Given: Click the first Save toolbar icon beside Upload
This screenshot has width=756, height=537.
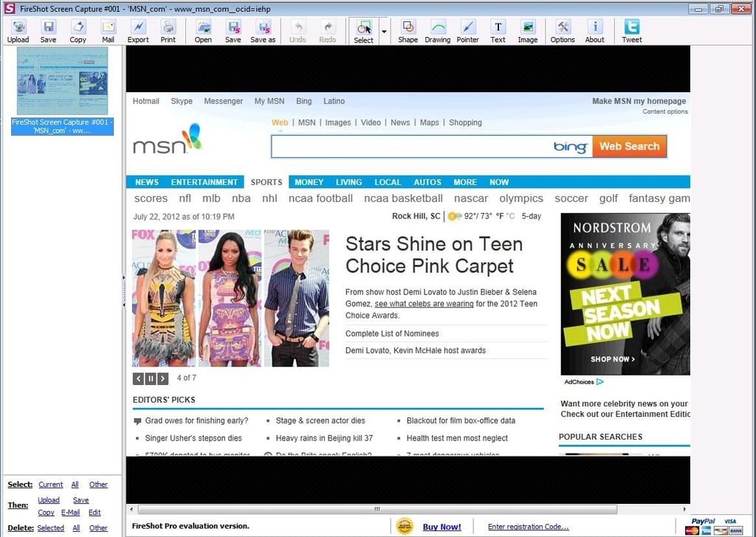Looking at the screenshot, I should pos(48,32).
